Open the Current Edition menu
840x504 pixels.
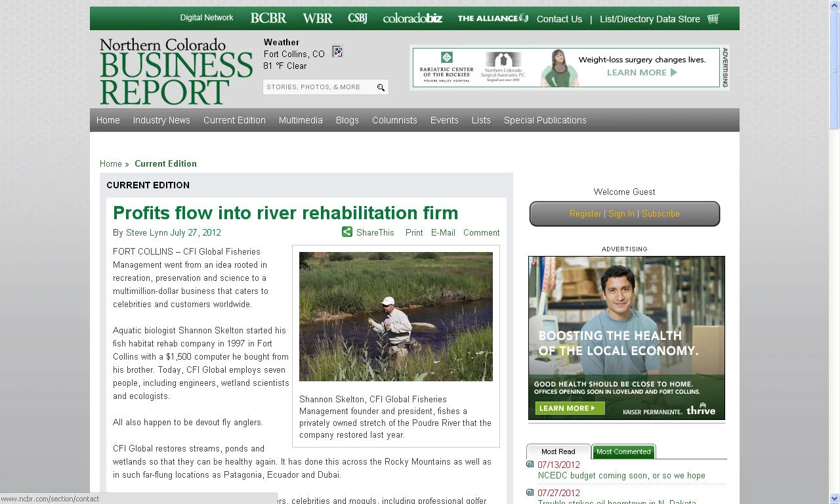pyautogui.click(x=234, y=120)
